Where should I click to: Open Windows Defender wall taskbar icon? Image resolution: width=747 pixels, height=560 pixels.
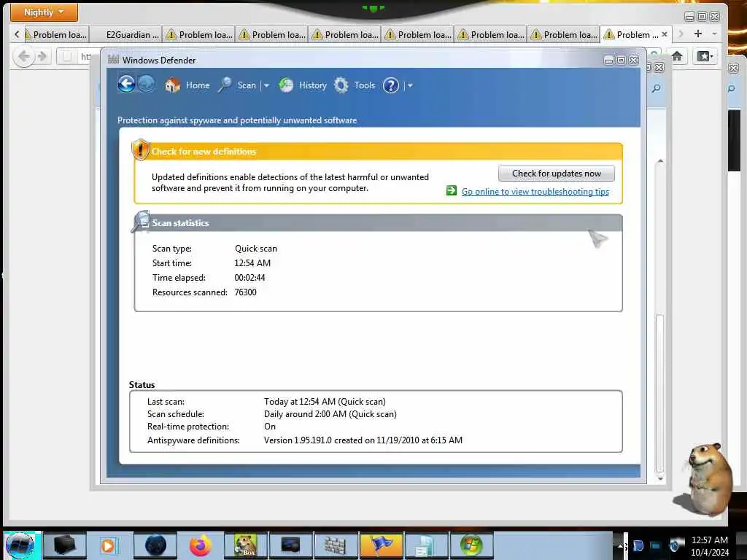336,545
